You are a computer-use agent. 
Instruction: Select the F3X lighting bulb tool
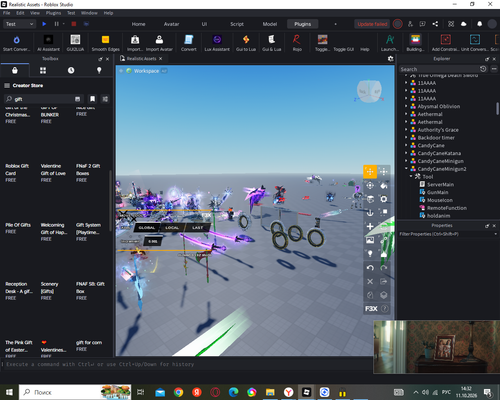point(370,254)
